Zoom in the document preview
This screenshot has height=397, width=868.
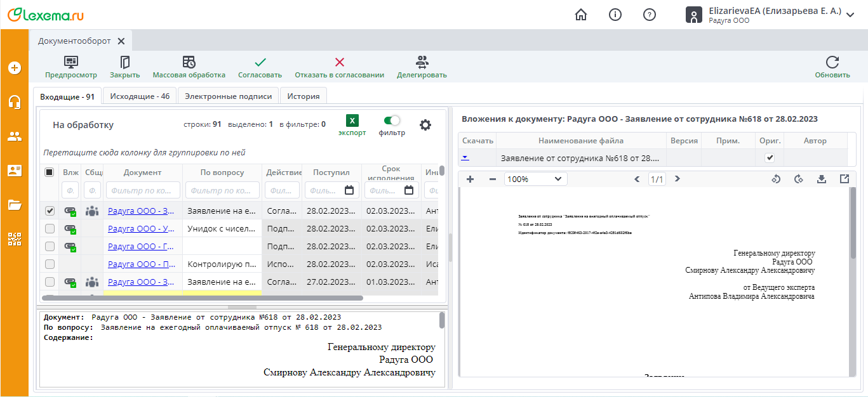point(471,179)
